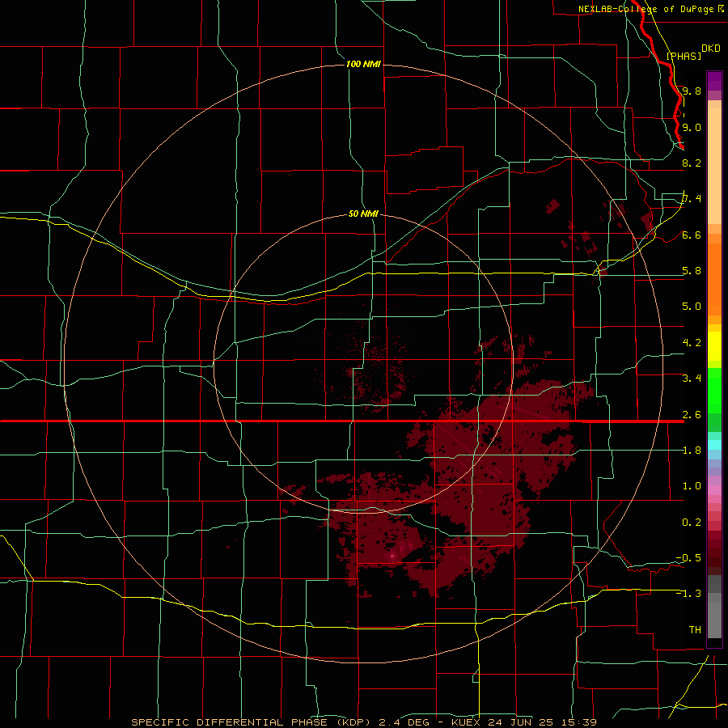The image size is (728, 728).
Task: Click the [PHAS] legend heading
Action: (x=684, y=56)
